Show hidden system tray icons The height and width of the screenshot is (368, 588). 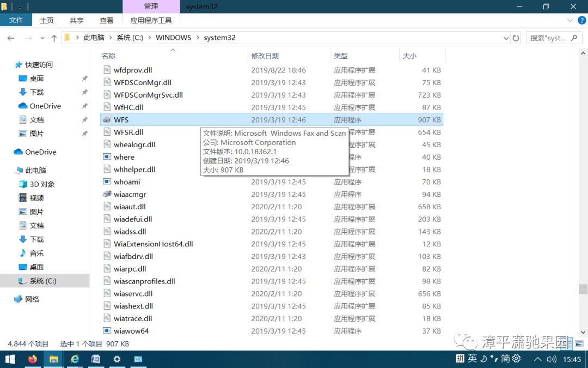click(538, 359)
